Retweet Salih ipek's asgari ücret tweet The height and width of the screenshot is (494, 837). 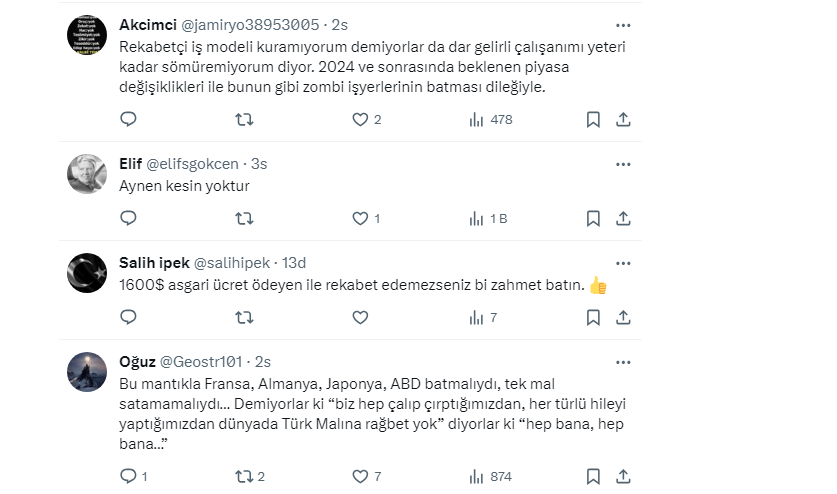pyautogui.click(x=243, y=317)
